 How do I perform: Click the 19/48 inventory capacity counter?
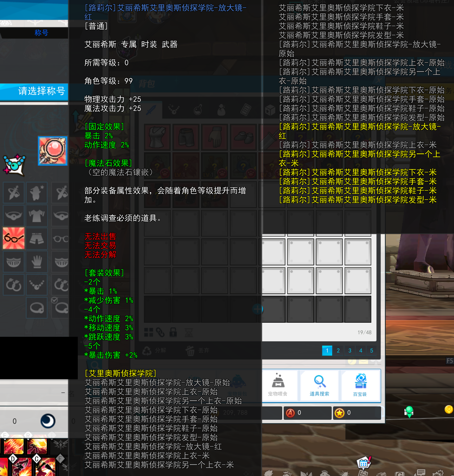click(364, 332)
